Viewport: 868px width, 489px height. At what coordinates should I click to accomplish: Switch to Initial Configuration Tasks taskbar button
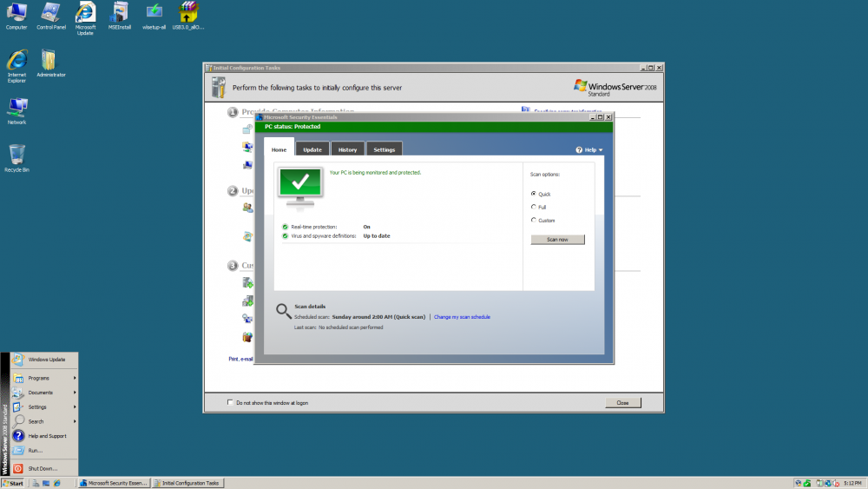188,483
